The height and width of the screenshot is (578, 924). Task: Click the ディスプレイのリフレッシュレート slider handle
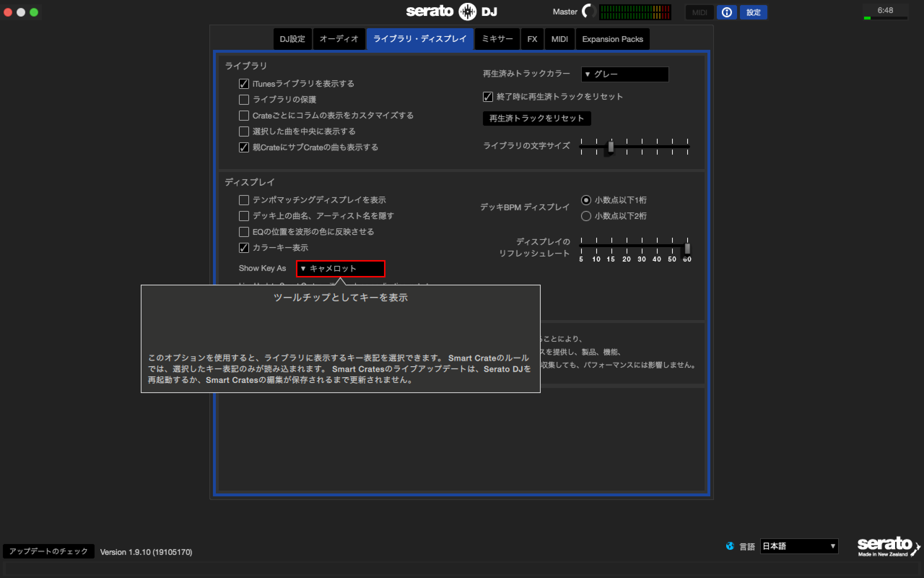click(x=687, y=249)
